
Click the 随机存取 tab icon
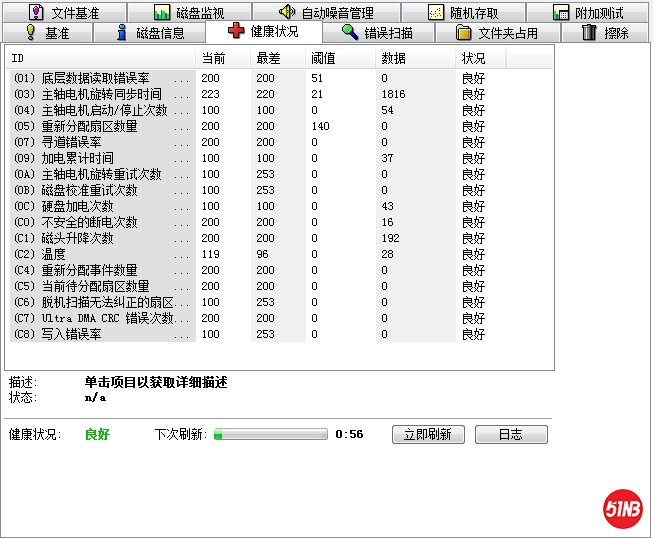[x=436, y=13]
